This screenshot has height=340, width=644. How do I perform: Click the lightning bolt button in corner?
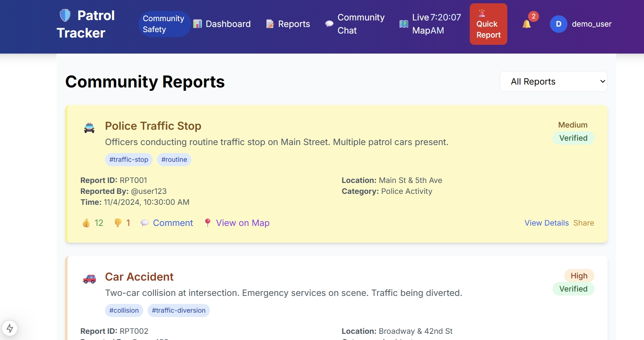[x=10, y=328]
